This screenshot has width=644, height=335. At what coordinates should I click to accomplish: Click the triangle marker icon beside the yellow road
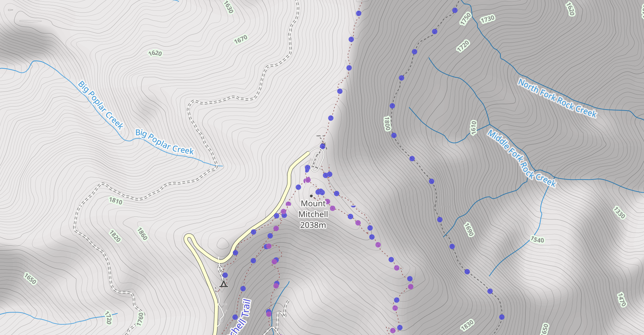tap(224, 284)
